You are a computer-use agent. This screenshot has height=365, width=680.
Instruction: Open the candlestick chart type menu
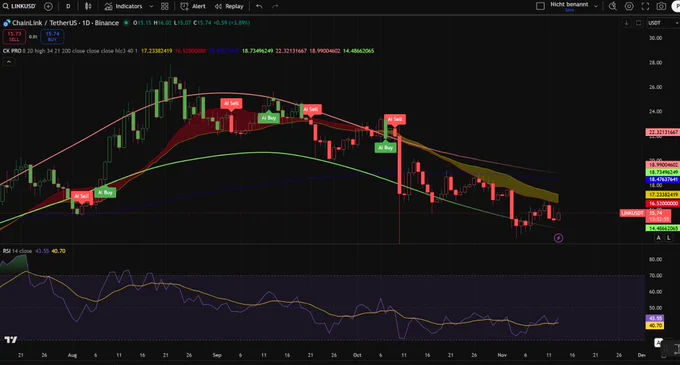88,6
